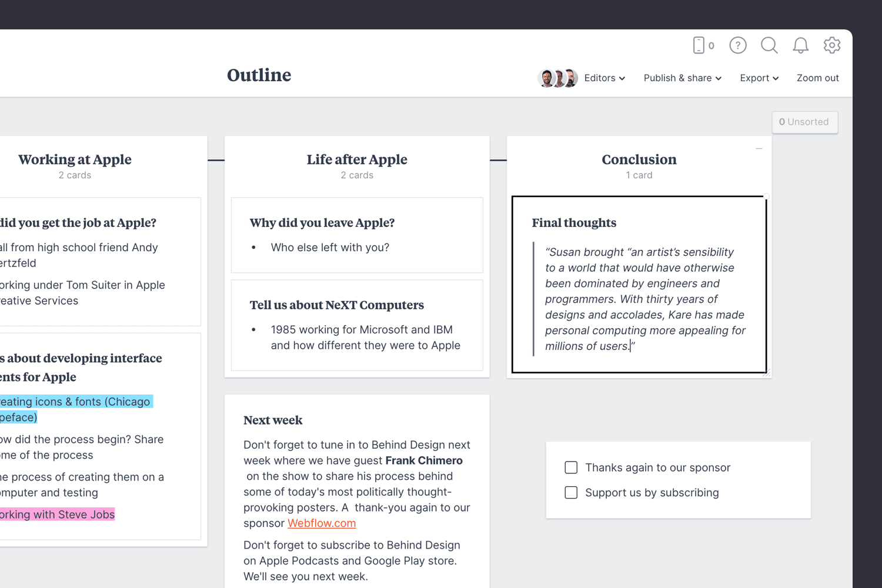Screen dimensions: 882x588
Task: Click the '0 Unsorted' button
Action: click(x=804, y=122)
